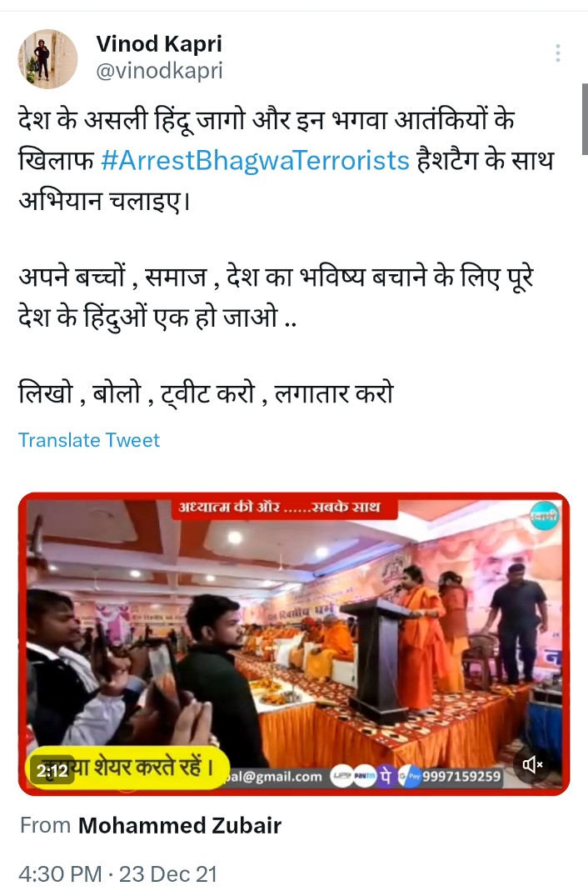The width and height of the screenshot is (588, 896).
Task: Click the Vinod Kapri display name
Action: [159, 43]
